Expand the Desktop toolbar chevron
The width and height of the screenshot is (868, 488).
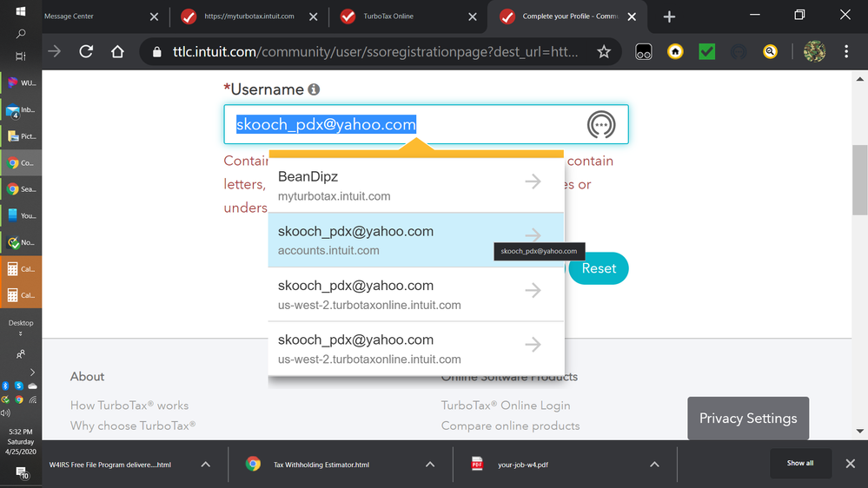[x=21, y=333]
